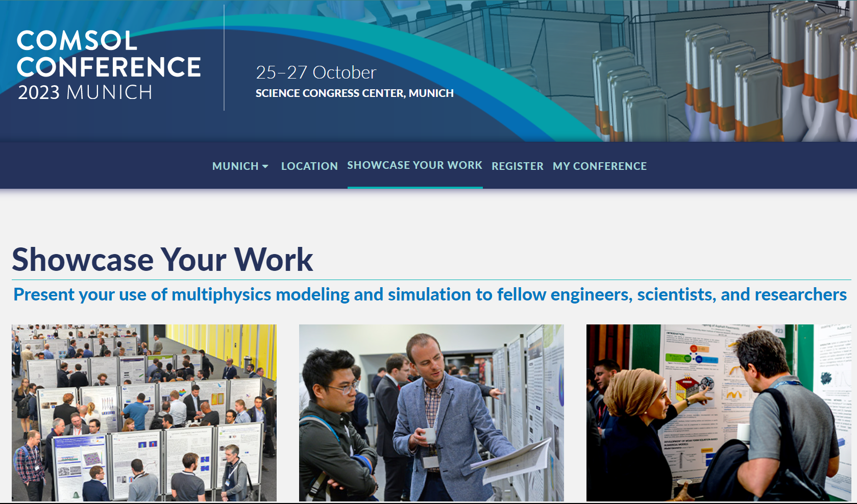This screenshot has height=504, width=857.
Task: Click the teal underline beneath active tab
Action: point(414,187)
